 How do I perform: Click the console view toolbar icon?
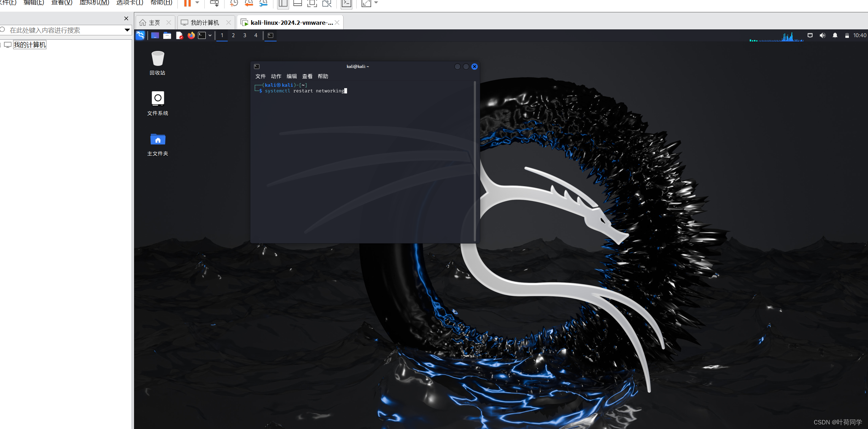point(346,3)
